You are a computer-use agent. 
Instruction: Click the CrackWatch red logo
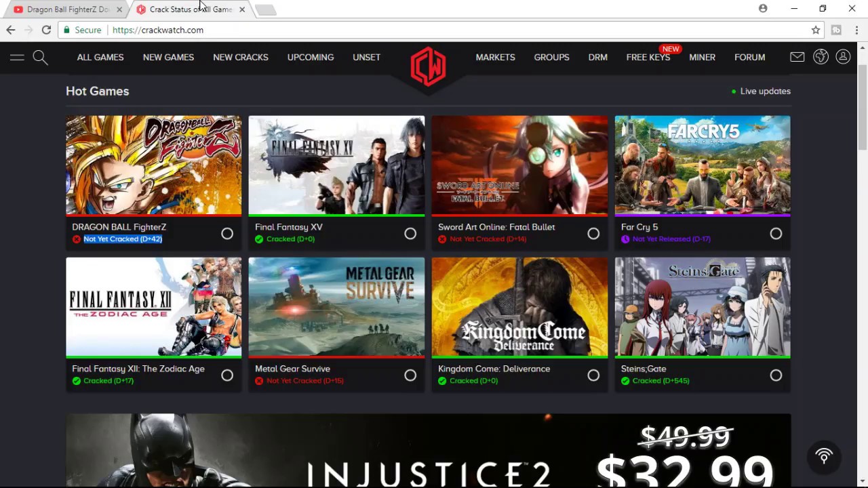coord(428,66)
